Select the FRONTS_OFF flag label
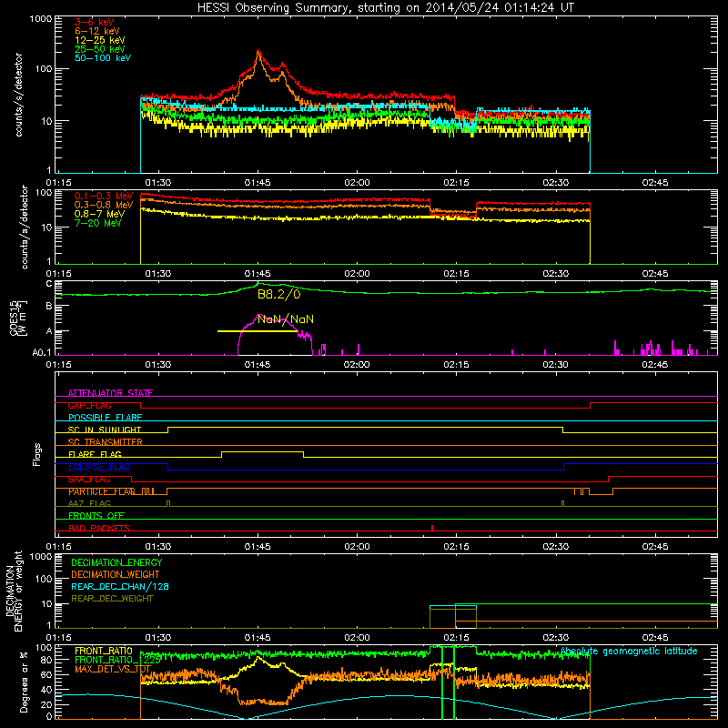Viewport: 728px width, 728px height. click(x=96, y=515)
